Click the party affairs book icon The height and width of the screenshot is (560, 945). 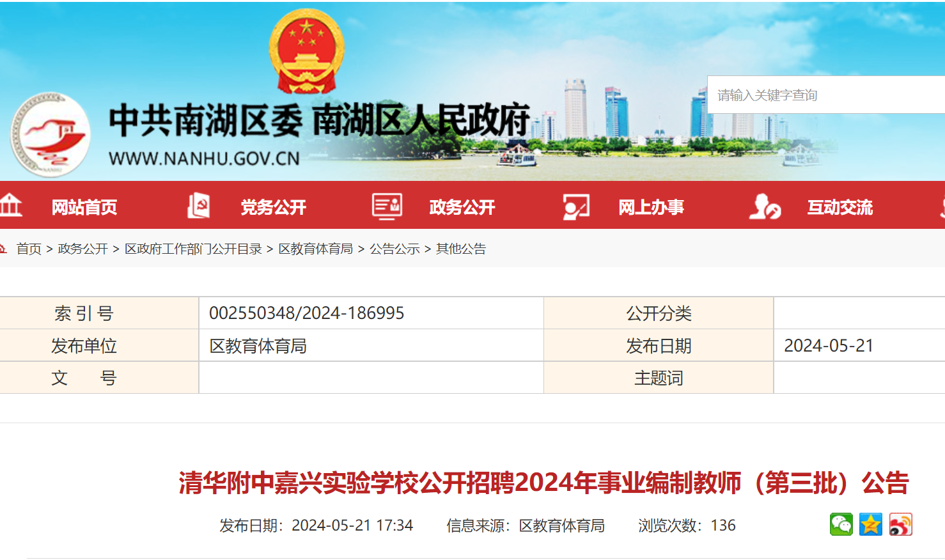(x=199, y=206)
